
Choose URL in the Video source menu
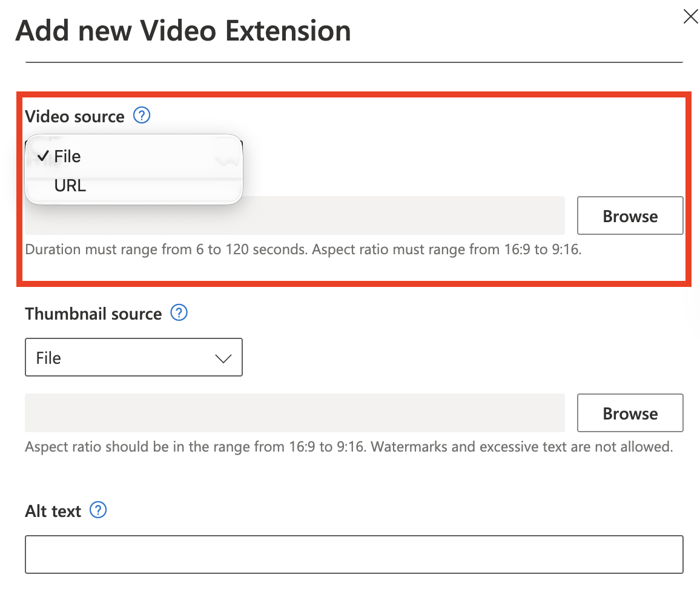pos(70,186)
